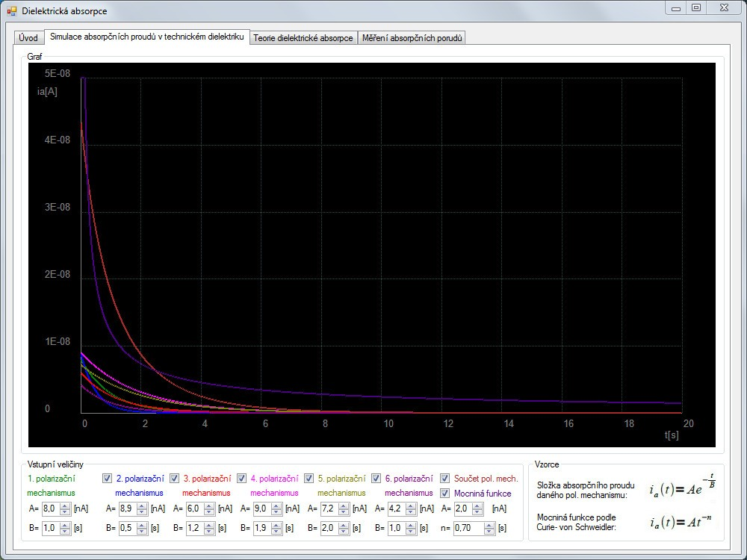Decrease B of the 2nd polarization mechanism
This screenshot has height=560, width=747.
[142, 531]
